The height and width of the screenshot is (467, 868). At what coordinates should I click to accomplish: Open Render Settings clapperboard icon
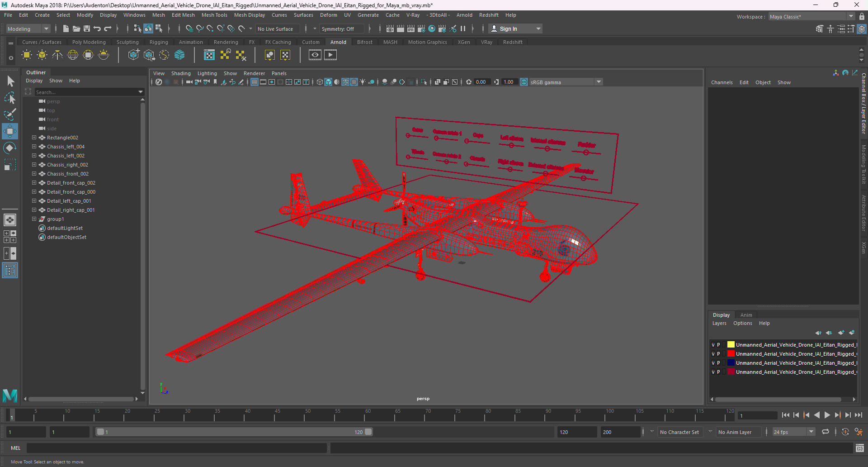tap(421, 29)
